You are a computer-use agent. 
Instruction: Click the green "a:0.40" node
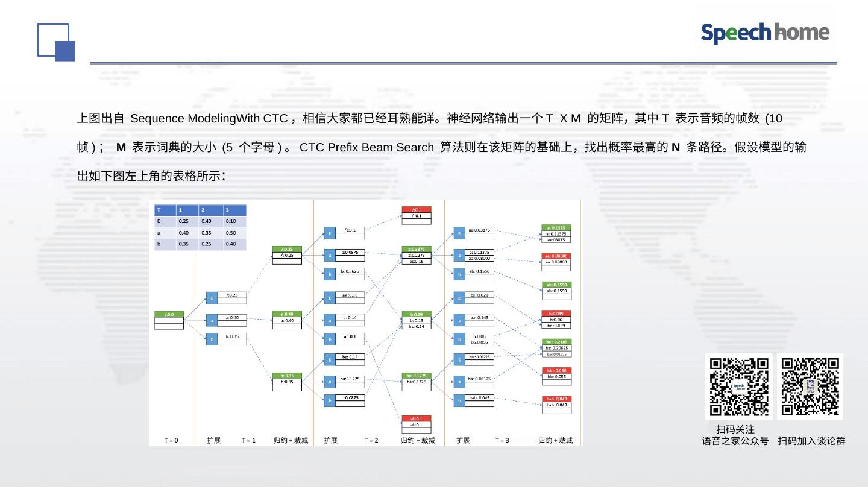287,314
